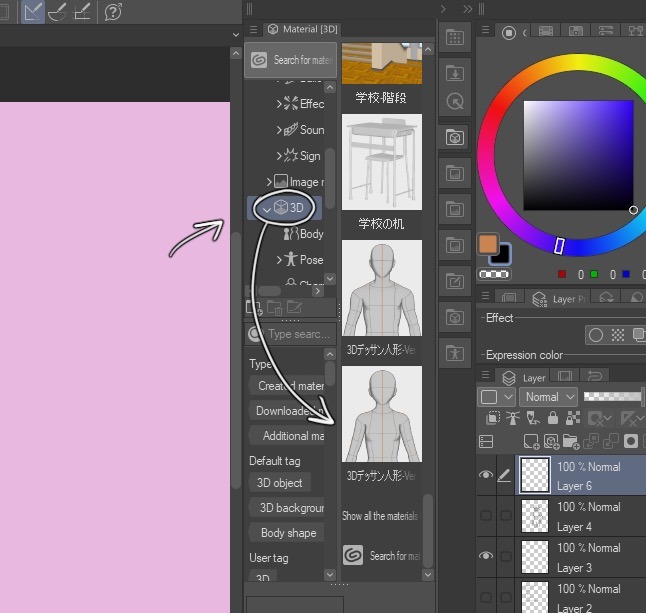This screenshot has width=646, height=613.
Task: Open the pencil-edit material folder icon in strip
Action: pyautogui.click(x=455, y=282)
